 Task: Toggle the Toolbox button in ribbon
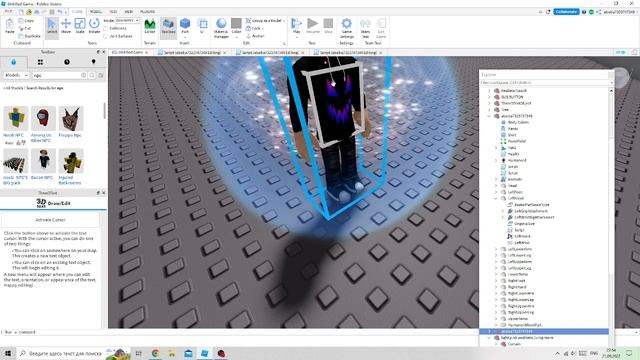pos(168,27)
